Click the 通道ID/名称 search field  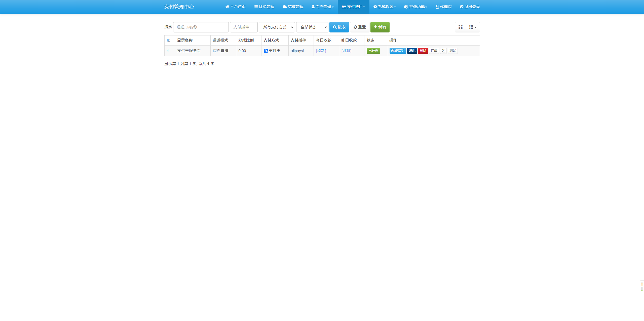pos(201,27)
